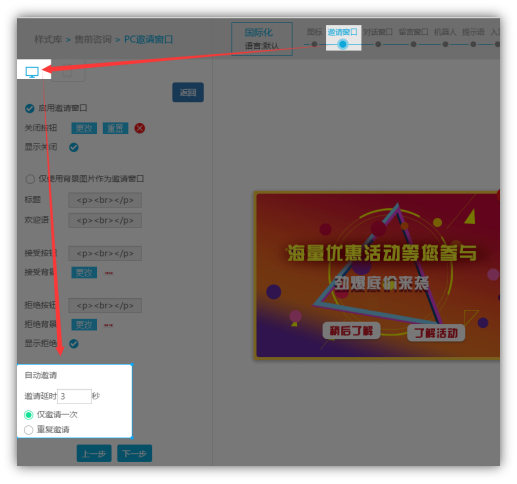
Task: Select the 仅邀请一次 radio button
Action: click(29, 415)
